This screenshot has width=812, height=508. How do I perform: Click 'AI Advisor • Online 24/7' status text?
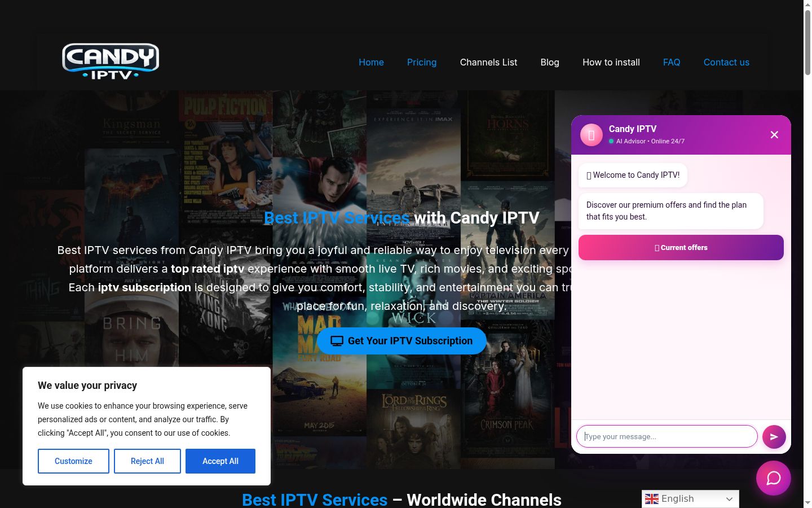click(x=650, y=141)
